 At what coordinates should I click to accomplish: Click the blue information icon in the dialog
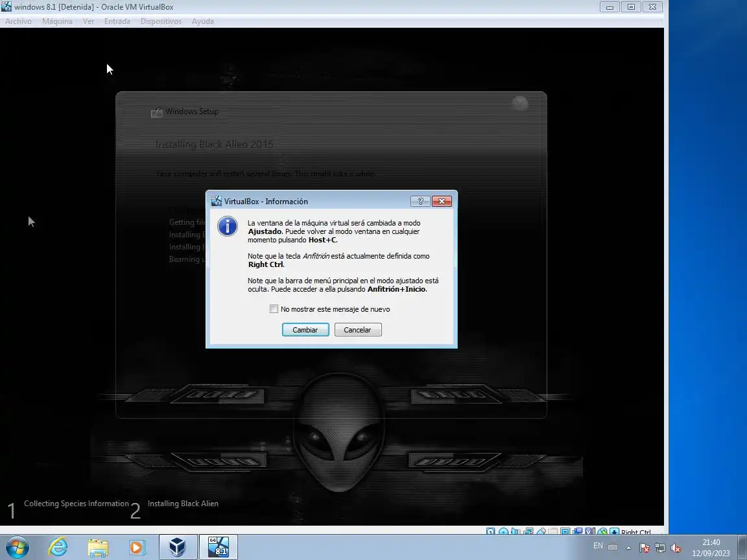[227, 227]
